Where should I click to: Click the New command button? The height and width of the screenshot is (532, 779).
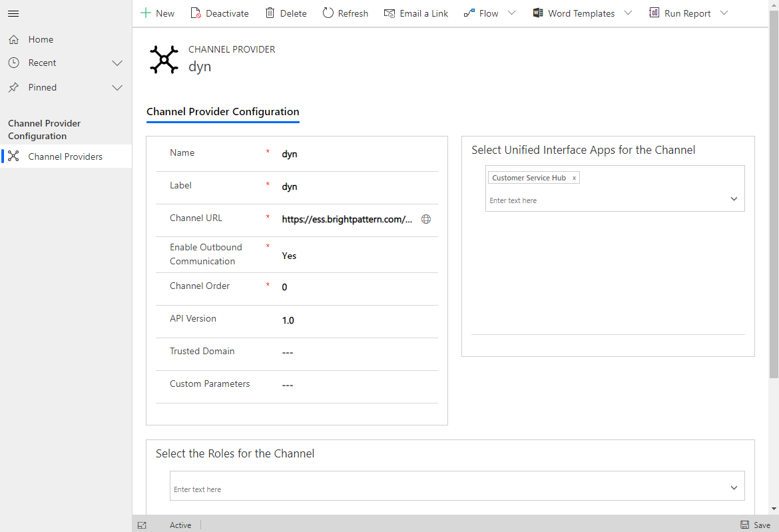[x=158, y=13]
